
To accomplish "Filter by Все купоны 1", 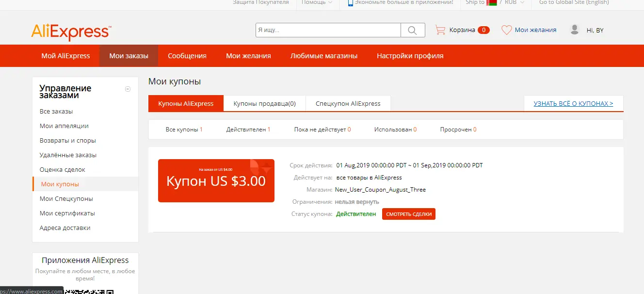I will click(184, 130).
